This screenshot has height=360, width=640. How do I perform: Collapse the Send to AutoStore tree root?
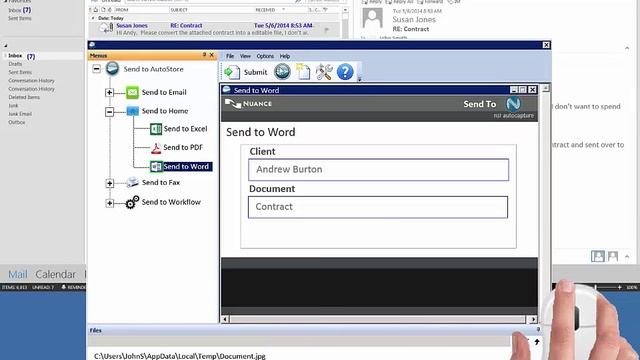pyautogui.click(x=96, y=69)
